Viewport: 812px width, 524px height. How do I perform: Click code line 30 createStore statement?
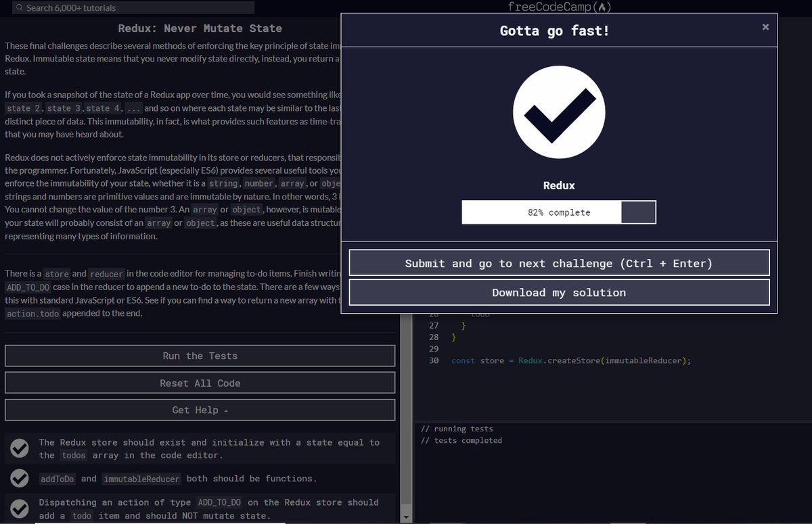(571, 360)
